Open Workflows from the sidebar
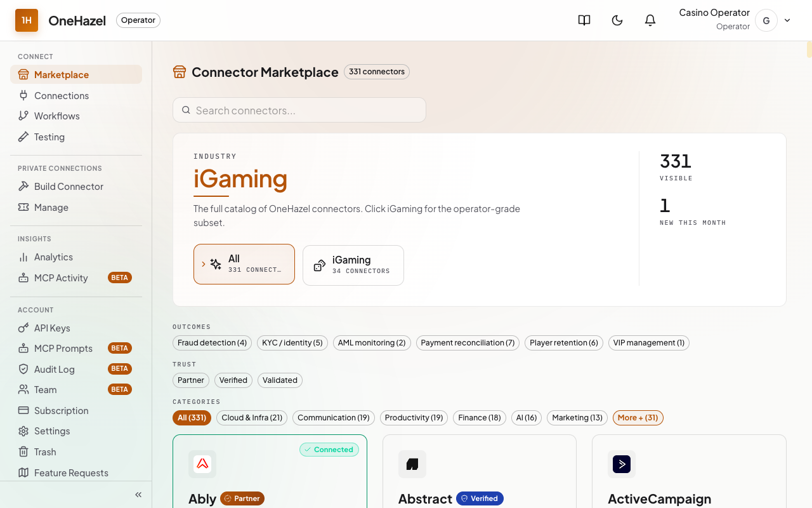 coord(76,116)
